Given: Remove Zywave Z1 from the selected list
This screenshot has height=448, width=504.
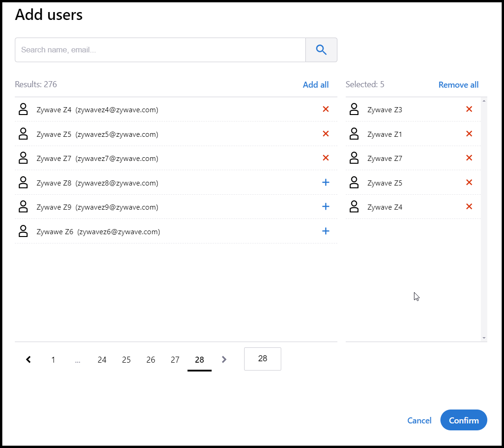Looking at the screenshot, I should (469, 134).
